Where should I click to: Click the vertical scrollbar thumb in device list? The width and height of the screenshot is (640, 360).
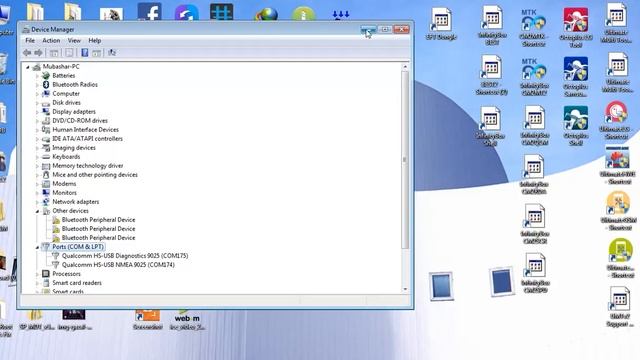click(x=405, y=160)
